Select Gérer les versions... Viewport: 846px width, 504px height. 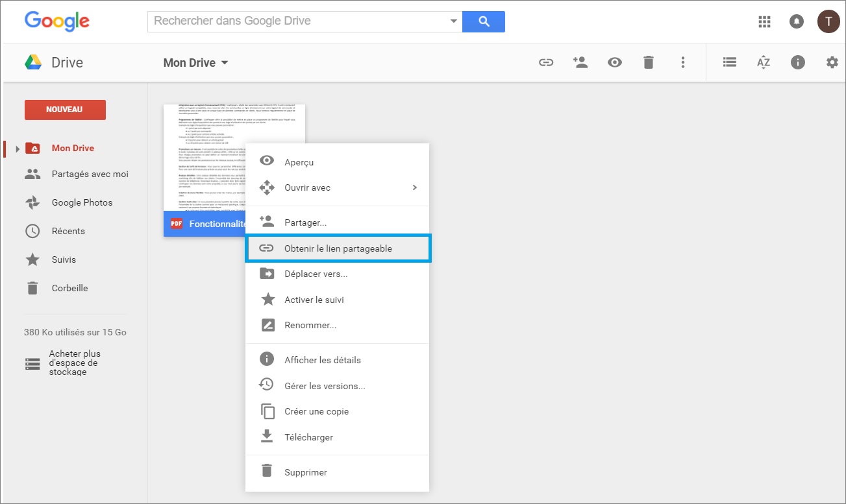pos(338,386)
